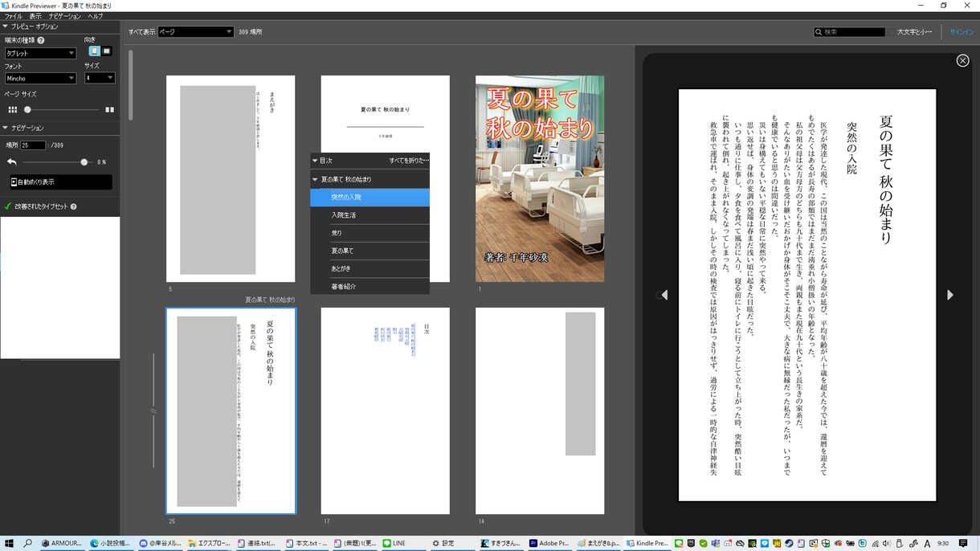Click the search magnifier icon
This screenshot has width=980, height=551.
click(x=819, y=32)
